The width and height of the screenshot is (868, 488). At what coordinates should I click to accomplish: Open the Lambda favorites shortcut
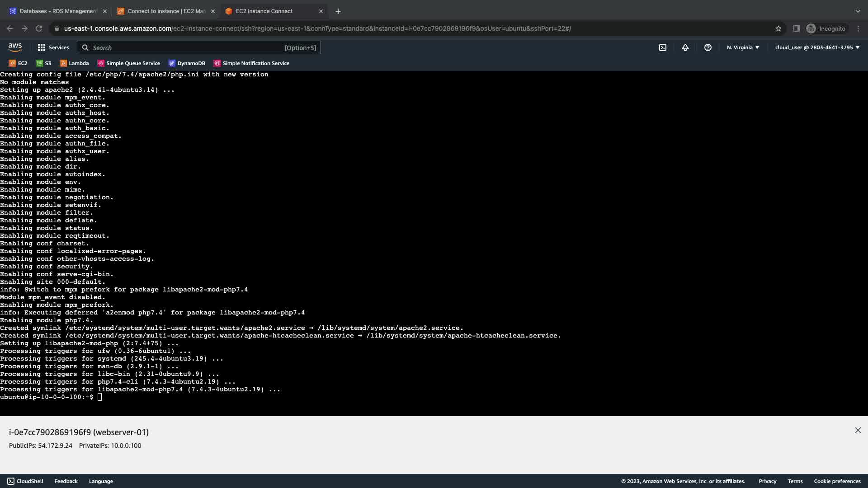pyautogui.click(x=74, y=63)
